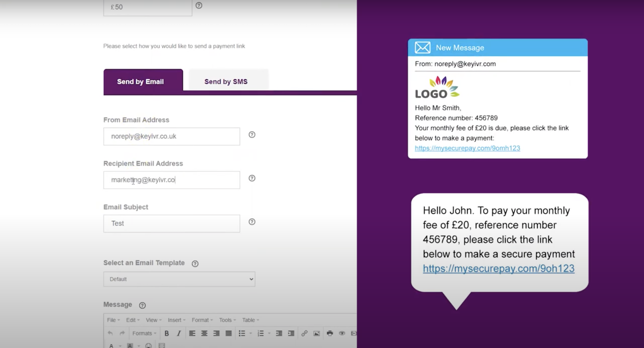644x348 pixels.
Task: Click the From Email Address help icon
Action: [252, 135]
